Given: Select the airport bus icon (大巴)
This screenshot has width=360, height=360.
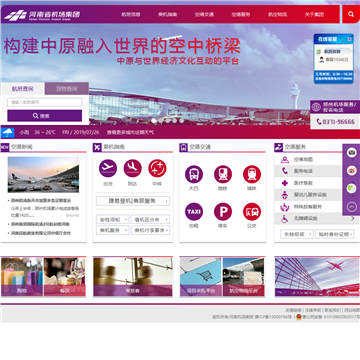Looking at the screenshot, I should point(194,174).
